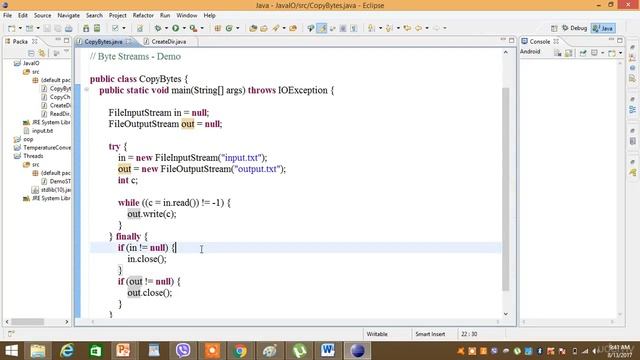Image resolution: width=640 pixels, height=360 pixels.
Task: Select the CopyBytes.java editor tab
Action: coord(103,42)
